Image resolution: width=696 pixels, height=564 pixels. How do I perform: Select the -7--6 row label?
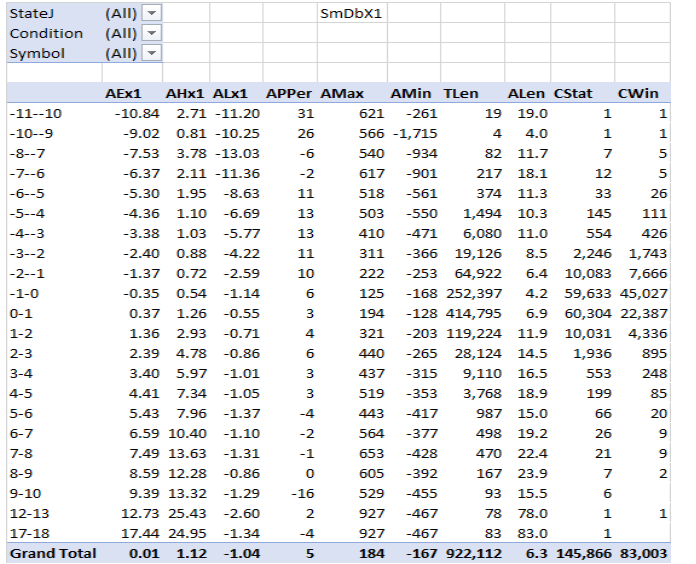tap(27, 174)
